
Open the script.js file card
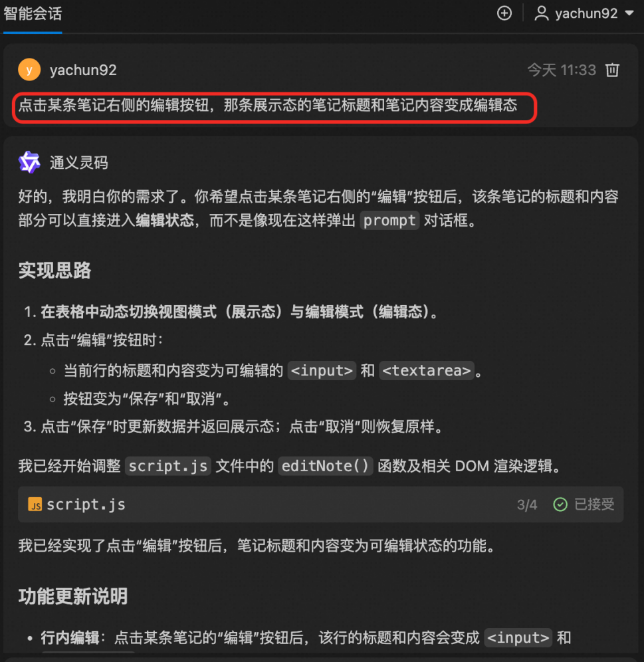coord(320,504)
